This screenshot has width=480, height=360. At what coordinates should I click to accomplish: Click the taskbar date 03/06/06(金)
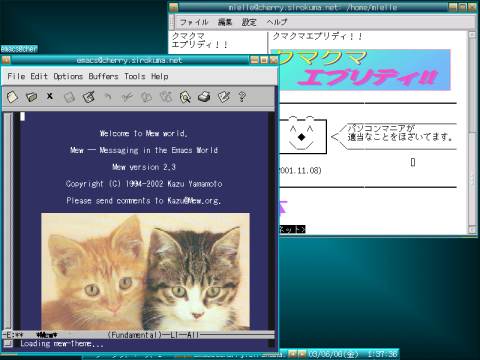tap(333, 354)
